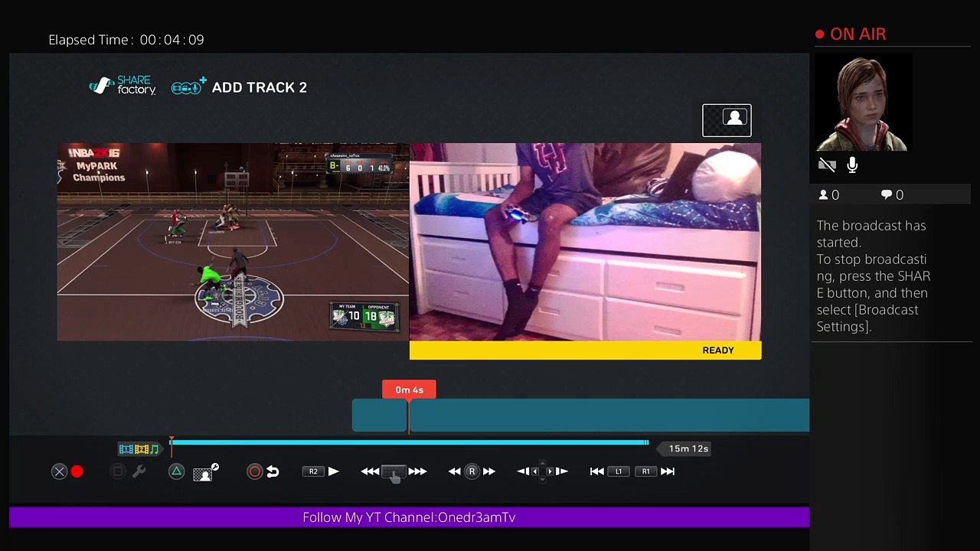Viewport: 980px width, 551px height.
Task: Rewind with the double-left arrows
Action: pyautogui.click(x=454, y=471)
